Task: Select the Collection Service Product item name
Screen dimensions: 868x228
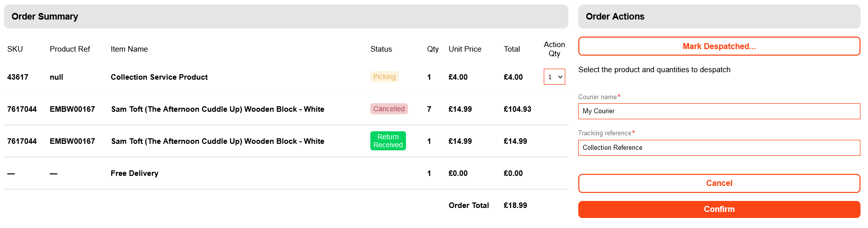Action: tap(159, 77)
